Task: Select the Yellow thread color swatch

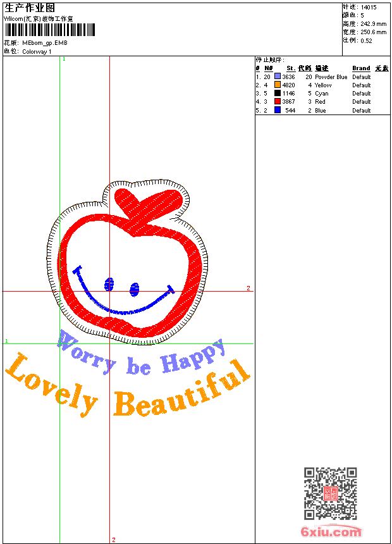Action: (278, 85)
